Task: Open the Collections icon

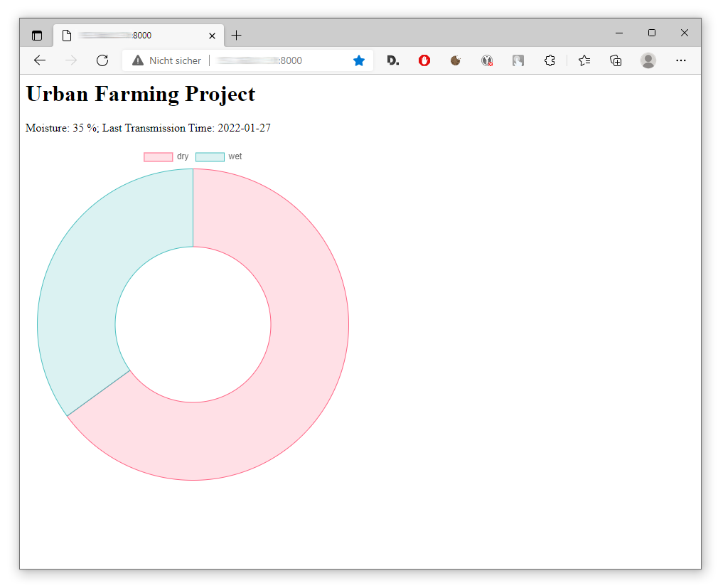Action: pos(616,60)
